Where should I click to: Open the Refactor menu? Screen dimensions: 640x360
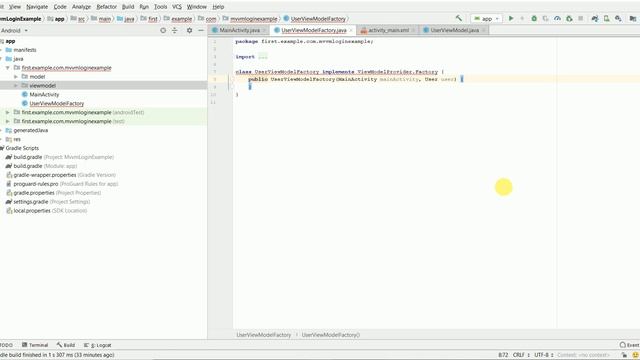pos(107,7)
